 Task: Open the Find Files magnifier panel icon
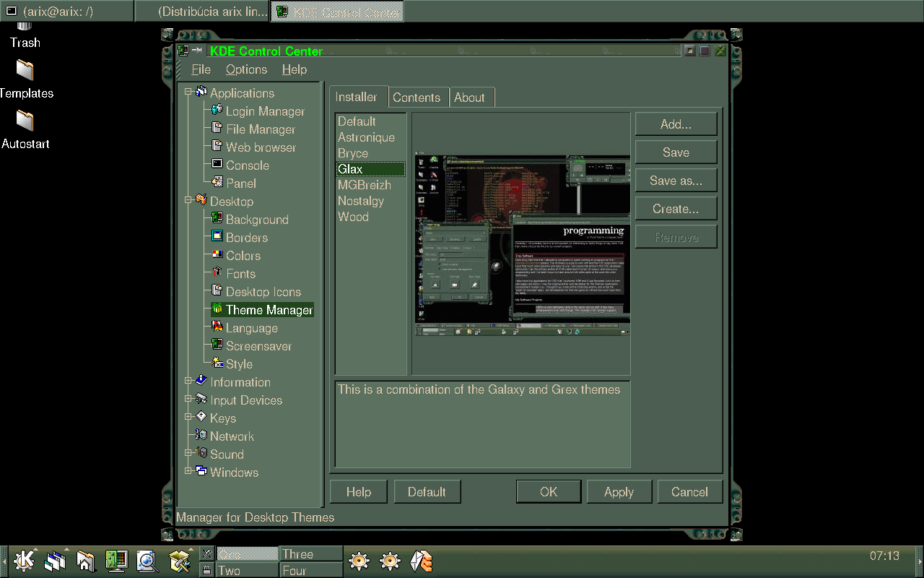point(147,561)
